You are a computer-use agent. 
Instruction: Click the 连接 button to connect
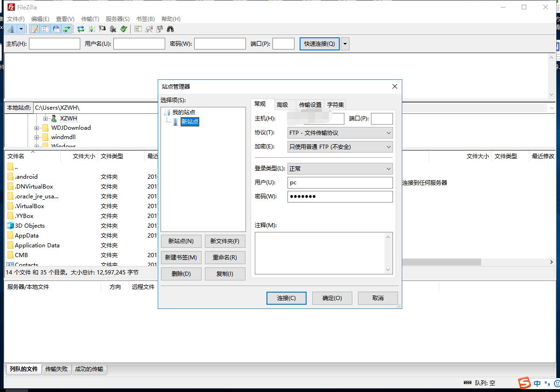[286, 298]
